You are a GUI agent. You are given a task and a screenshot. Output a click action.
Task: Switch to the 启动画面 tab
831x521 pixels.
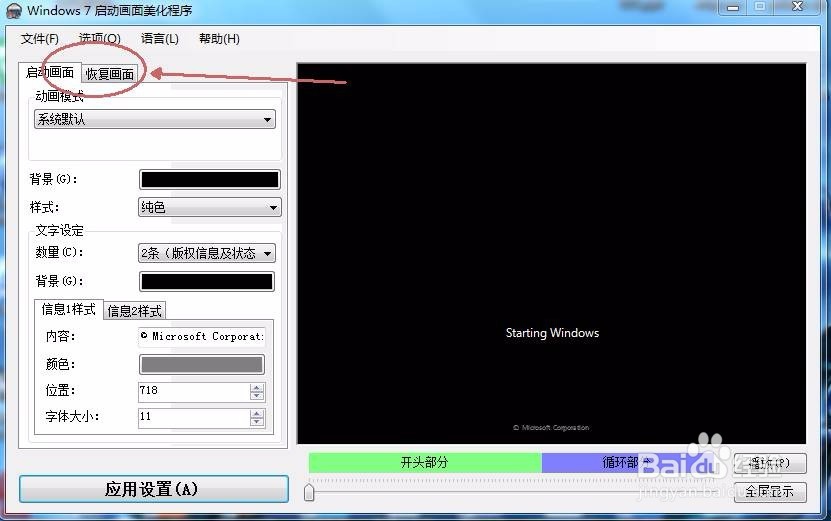pos(50,72)
